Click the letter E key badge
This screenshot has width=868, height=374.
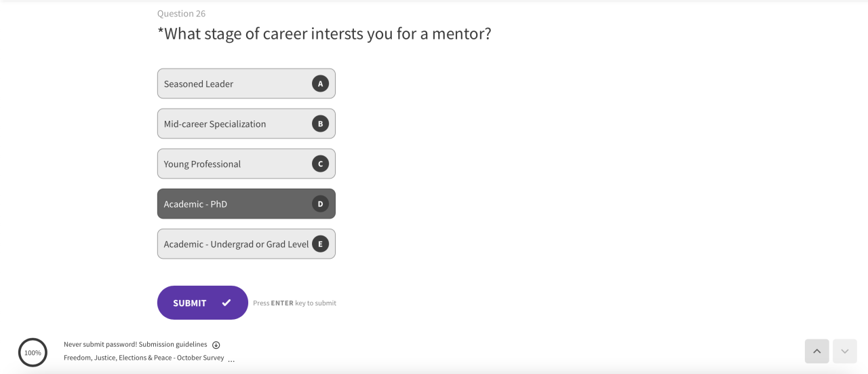320,244
